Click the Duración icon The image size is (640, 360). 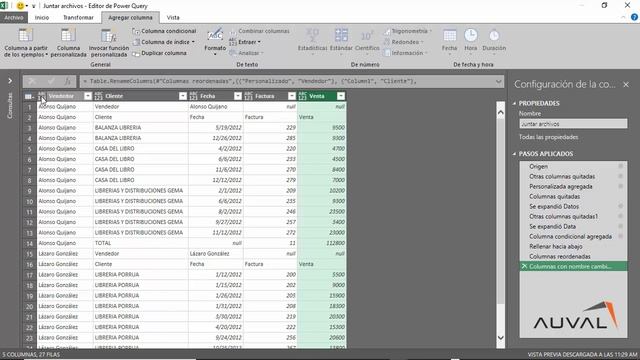click(x=494, y=36)
